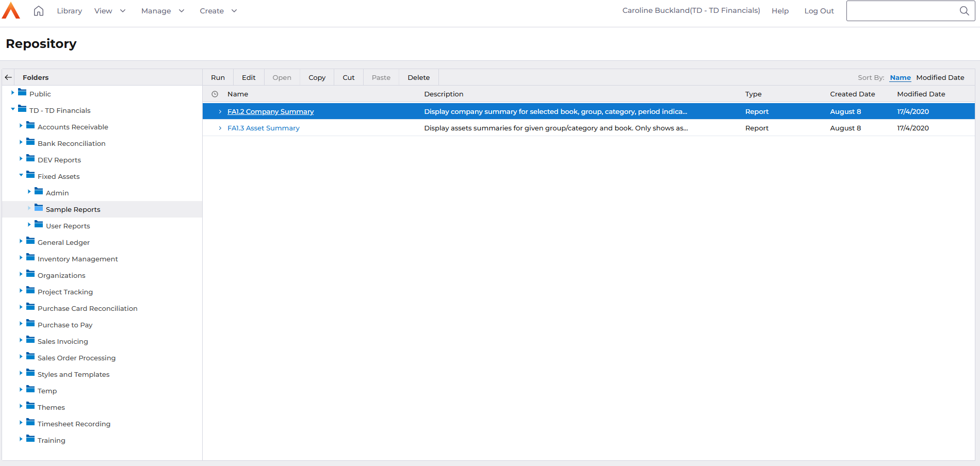Click the Project Tracking folder icon

[30, 290]
